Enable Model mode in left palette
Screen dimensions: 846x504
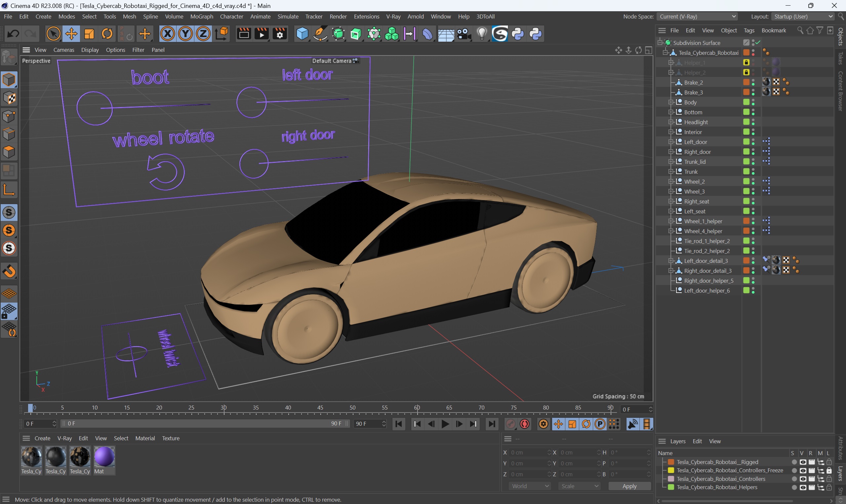point(9,80)
